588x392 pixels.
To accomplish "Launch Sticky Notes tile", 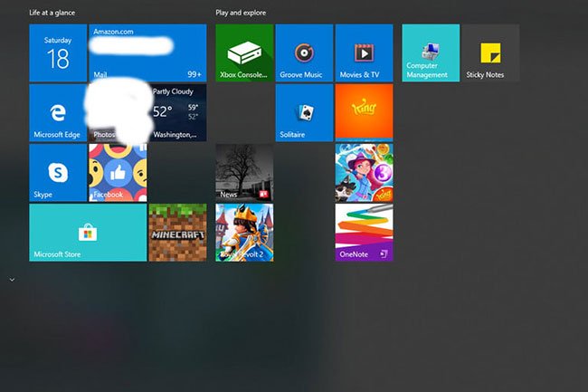I will [x=490, y=53].
